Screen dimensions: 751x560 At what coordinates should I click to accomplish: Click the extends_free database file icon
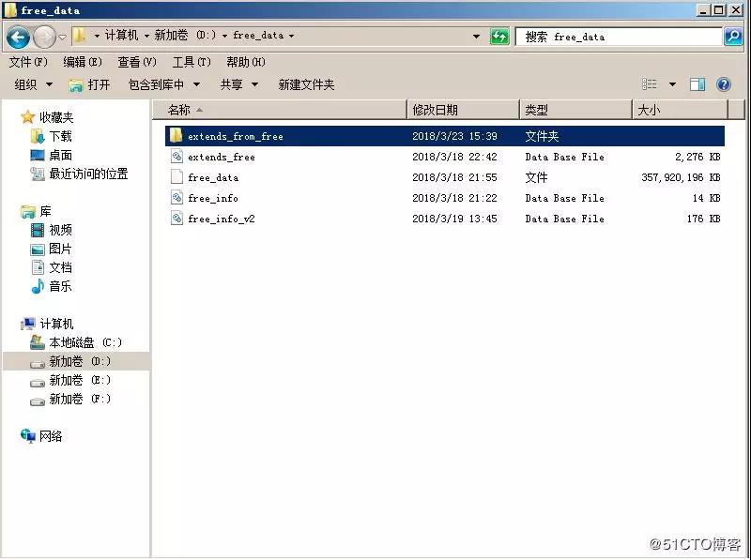pyautogui.click(x=176, y=156)
